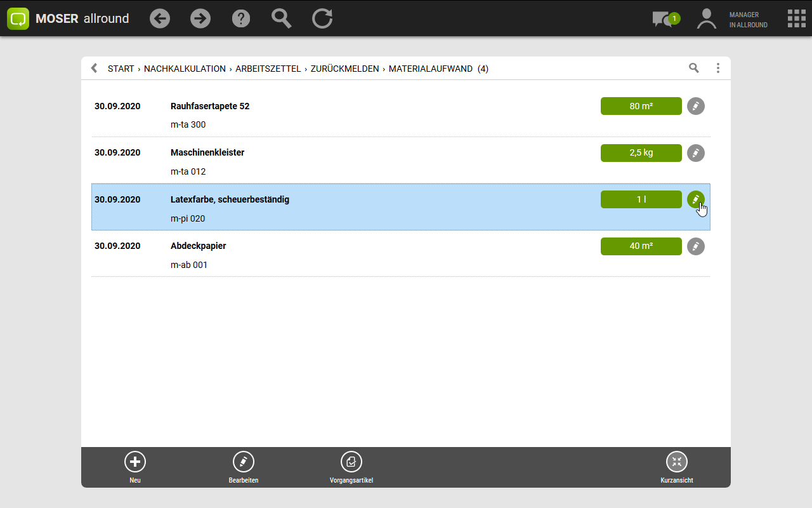Image resolution: width=812 pixels, height=508 pixels.
Task: Open chat messages with notification badge
Action: click(664, 19)
